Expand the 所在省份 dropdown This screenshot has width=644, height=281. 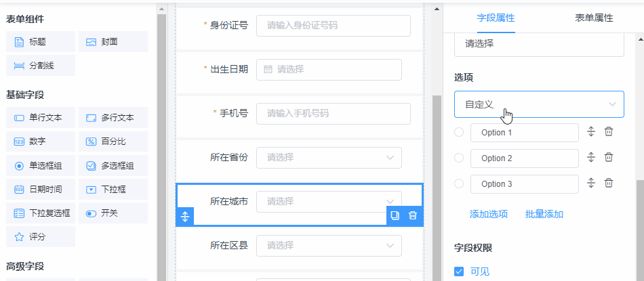point(329,158)
